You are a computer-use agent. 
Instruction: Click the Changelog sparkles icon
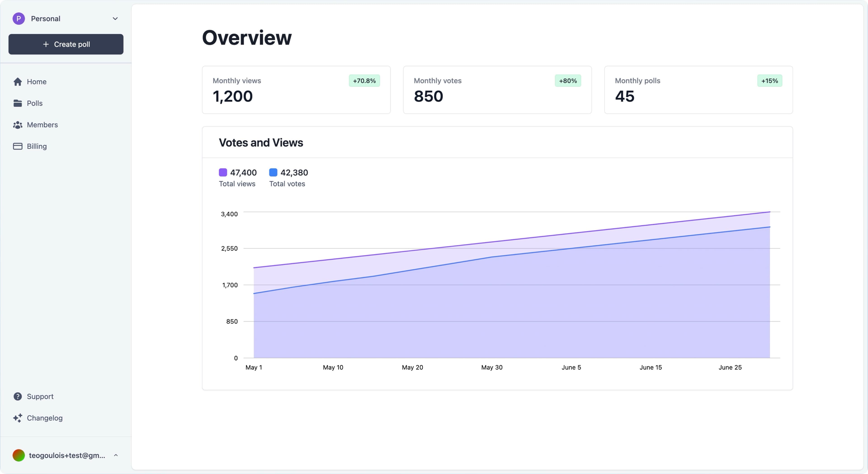click(18, 418)
